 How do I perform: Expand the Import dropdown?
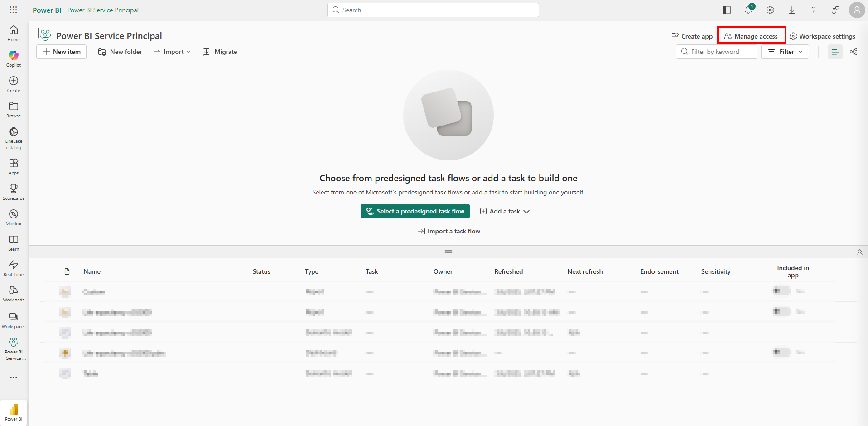pos(173,52)
